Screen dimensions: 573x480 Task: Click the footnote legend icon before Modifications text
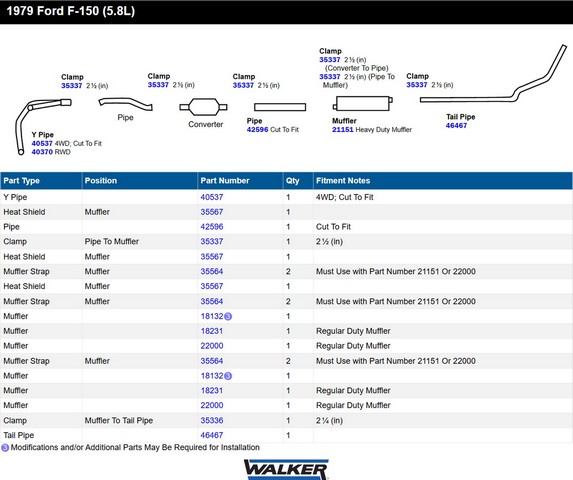click(x=5, y=447)
